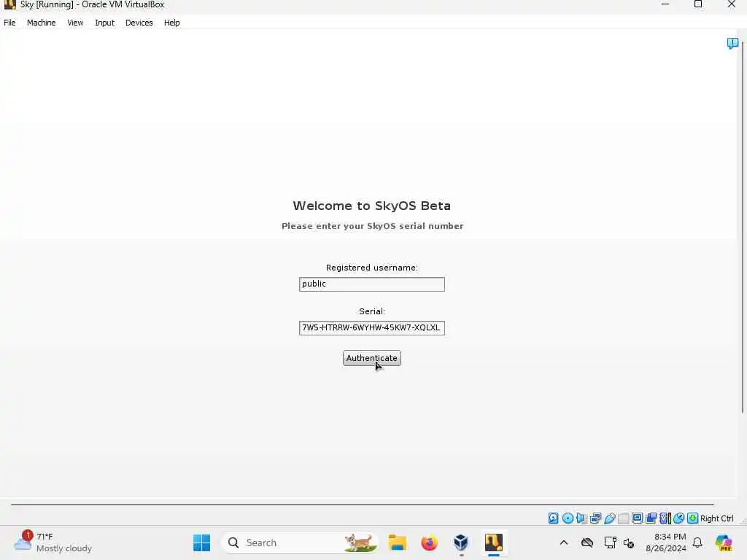747x560 pixels.
Task: Click the network display tray icon
Action: [x=611, y=542]
